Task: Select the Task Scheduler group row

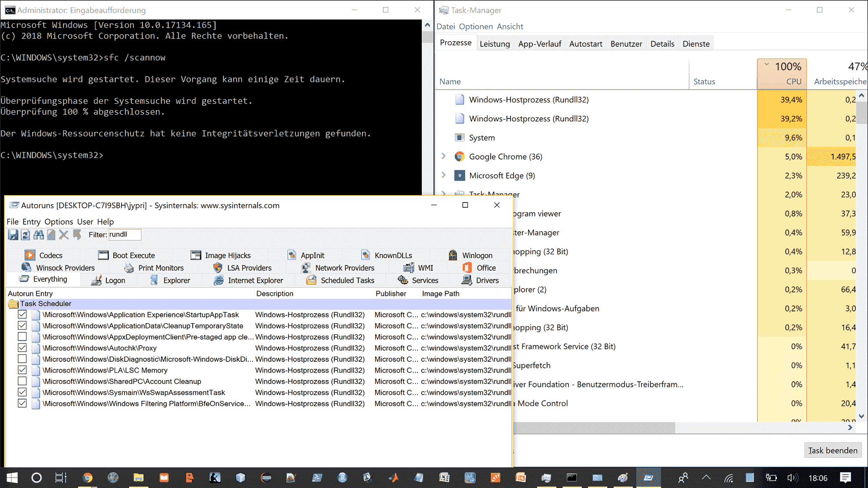Action: point(259,304)
